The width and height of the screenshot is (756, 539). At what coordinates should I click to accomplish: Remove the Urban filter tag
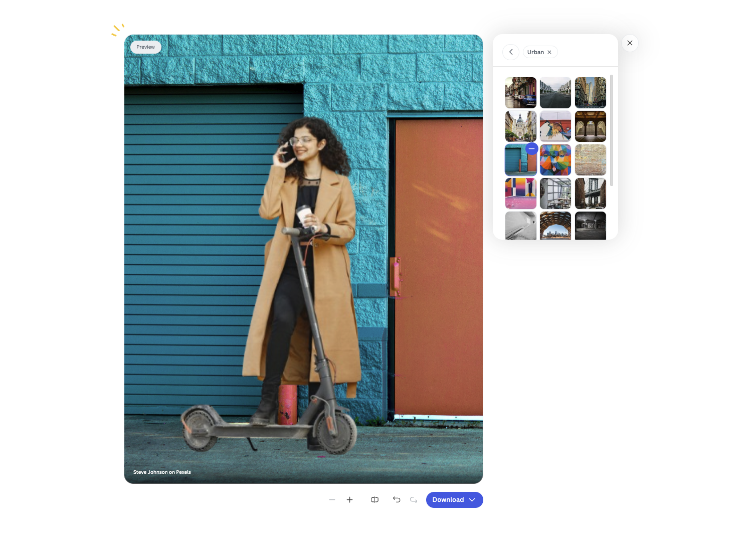pos(549,52)
